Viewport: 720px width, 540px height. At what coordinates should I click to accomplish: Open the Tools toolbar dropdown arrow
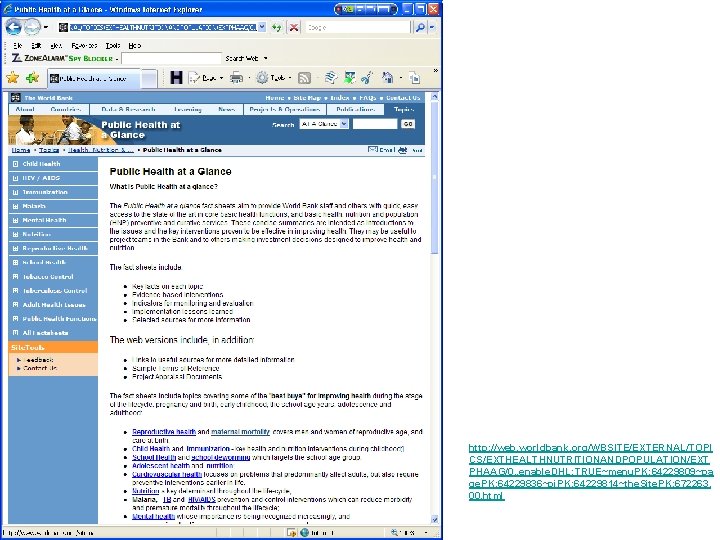click(290, 78)
